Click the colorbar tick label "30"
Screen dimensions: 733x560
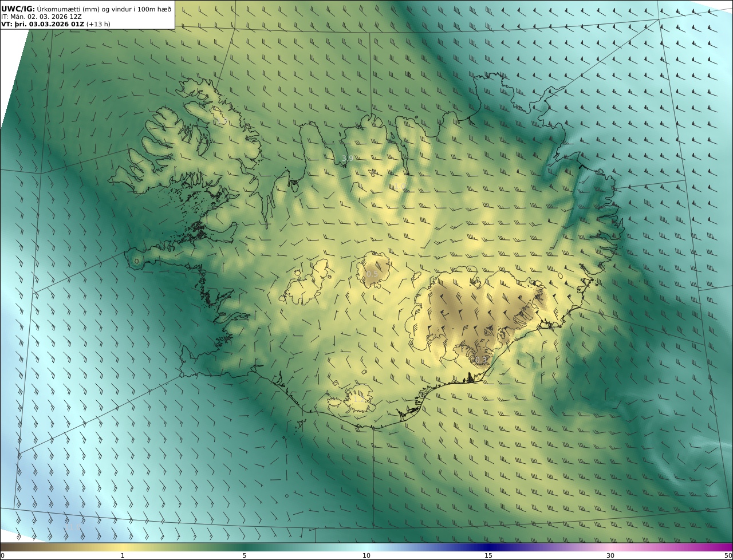pos(610,555)
